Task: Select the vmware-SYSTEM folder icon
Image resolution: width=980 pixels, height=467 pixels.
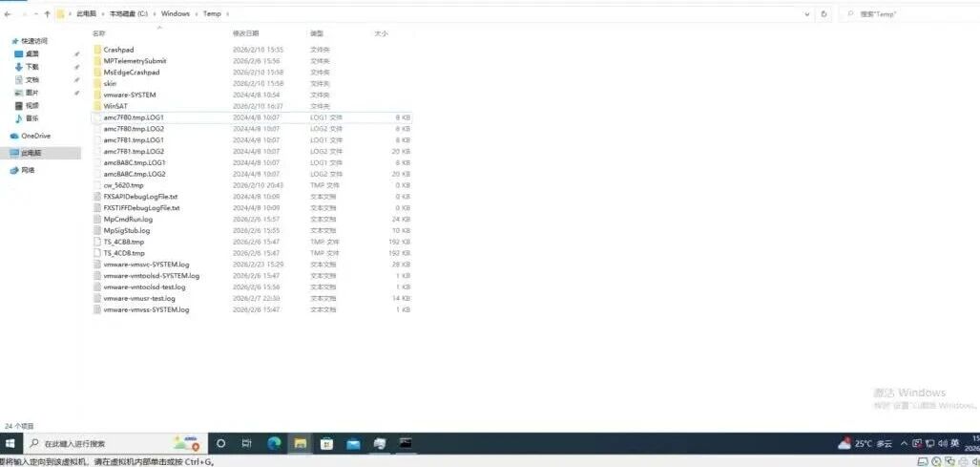Action: pyautogui.click(x=96, y=95)
